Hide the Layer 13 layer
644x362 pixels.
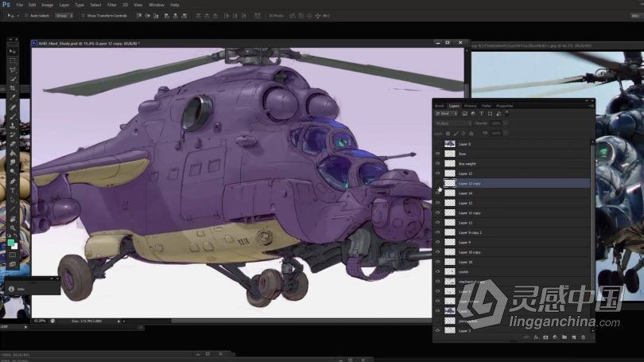tap(437, 173)
